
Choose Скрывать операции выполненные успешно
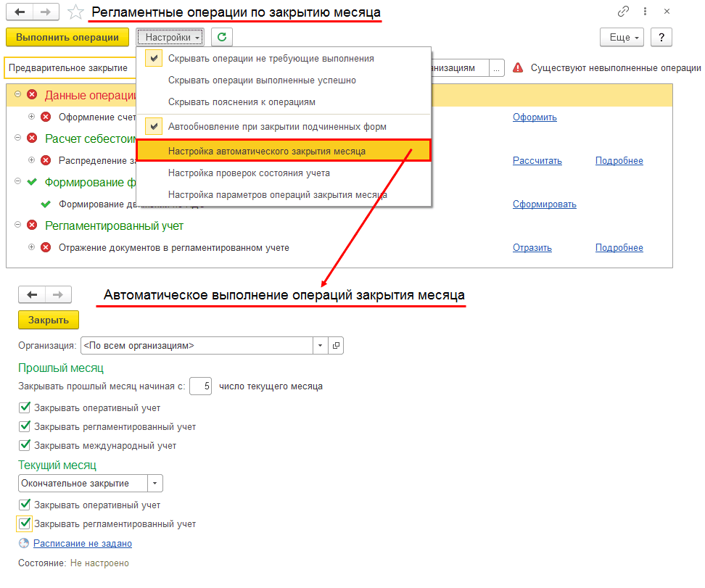(x=262, y=80)
